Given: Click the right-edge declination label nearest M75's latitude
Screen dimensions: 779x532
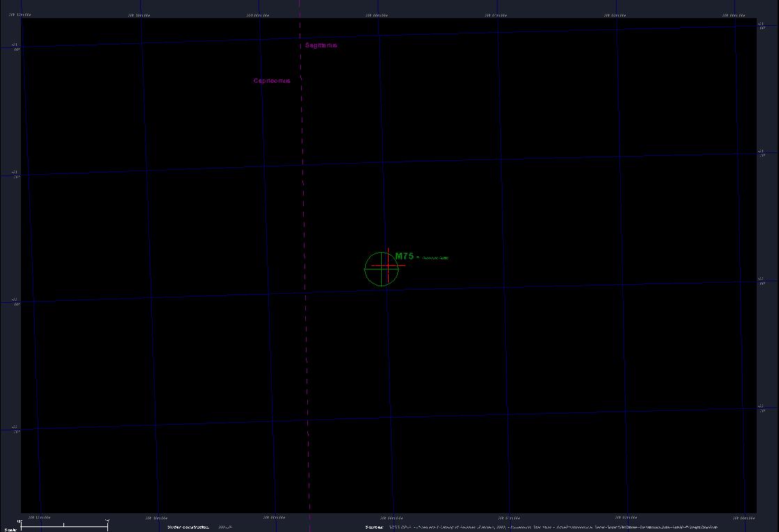Looking at the screenshot, I should (x=761, y=281).
